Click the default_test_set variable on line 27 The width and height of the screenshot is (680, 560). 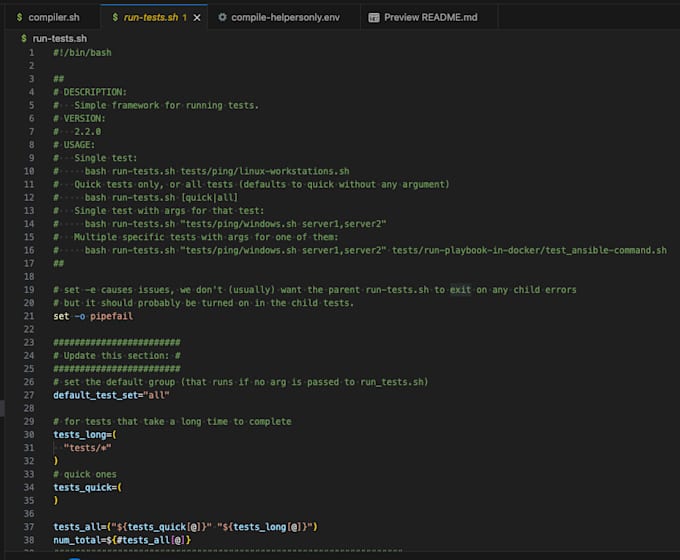95,395
